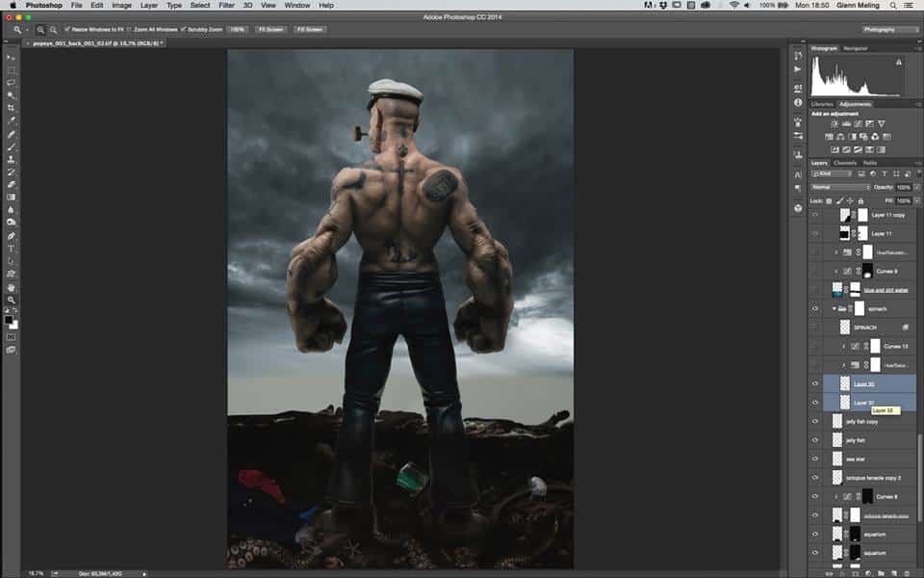This screenshot has height=578, width=924.
Task: Hide the sea star layer
Action: coord(815,459)
